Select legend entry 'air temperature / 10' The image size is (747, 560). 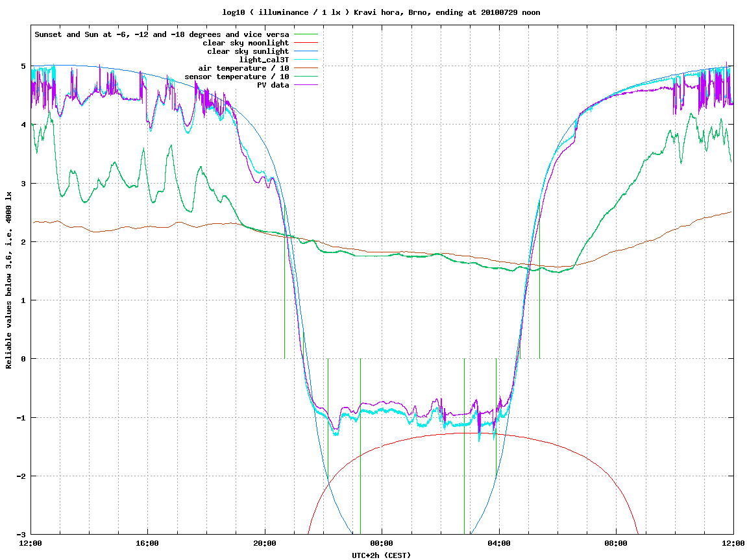click(243, 68)
